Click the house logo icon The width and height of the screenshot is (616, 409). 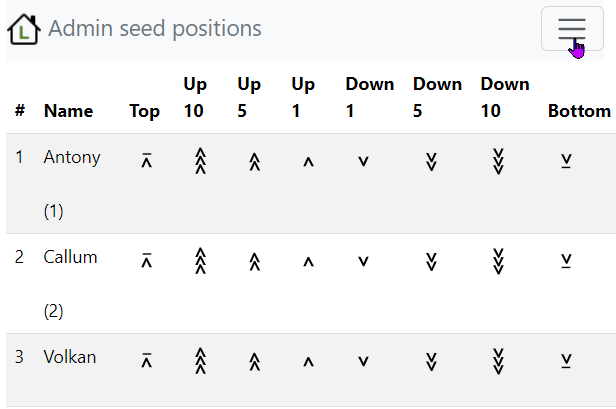coord(23,29)
